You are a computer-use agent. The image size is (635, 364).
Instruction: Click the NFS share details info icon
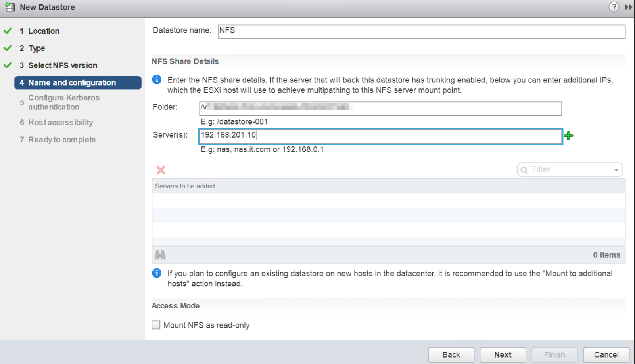click(157, 80)
